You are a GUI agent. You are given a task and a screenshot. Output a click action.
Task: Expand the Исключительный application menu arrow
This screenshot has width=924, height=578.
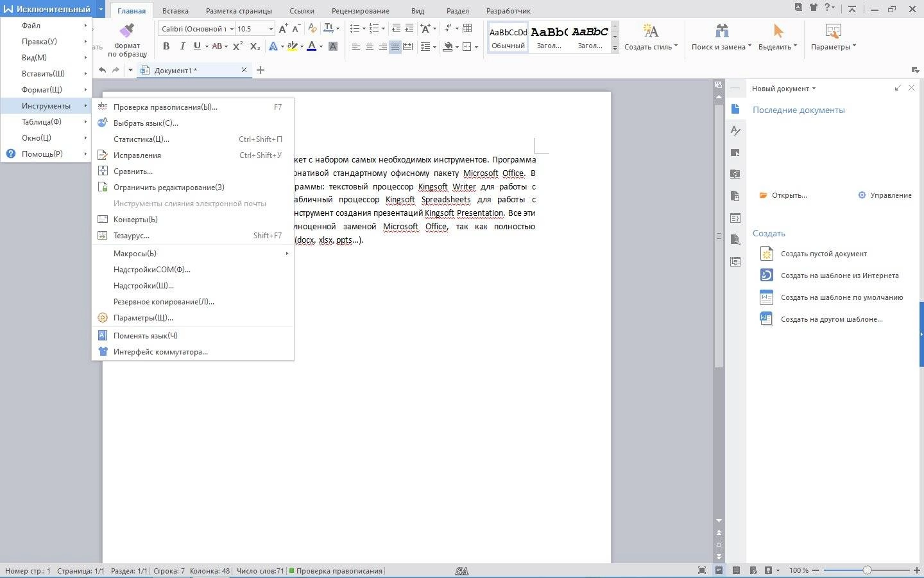click(x=101, y=10)
